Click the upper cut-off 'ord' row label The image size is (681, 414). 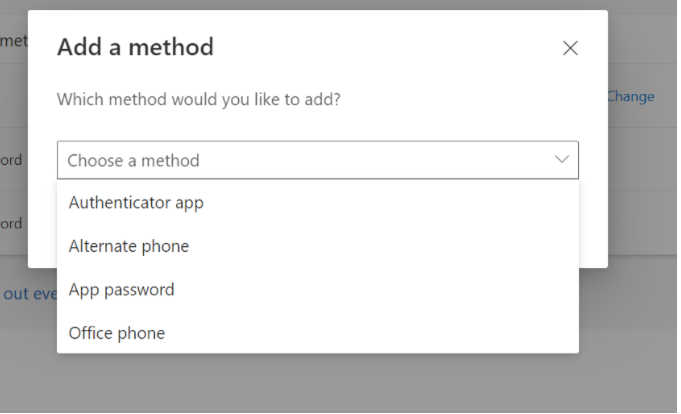[x=11, y=160]
